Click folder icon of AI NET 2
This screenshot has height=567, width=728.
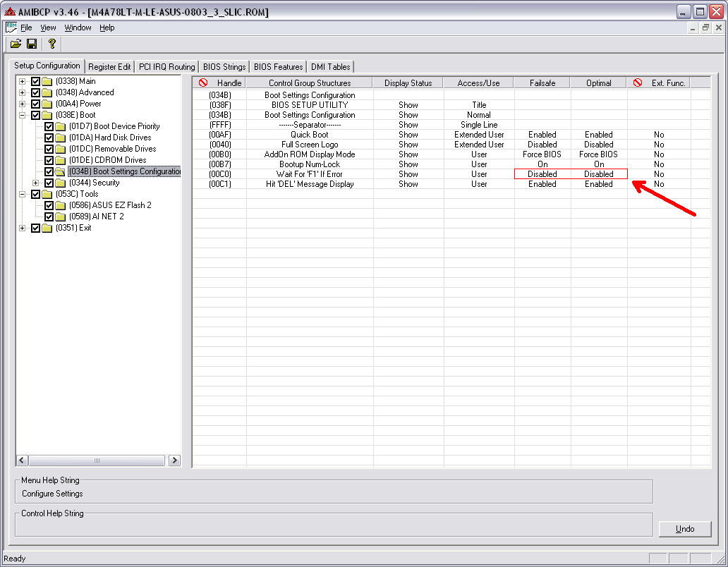tap(61, 217)
